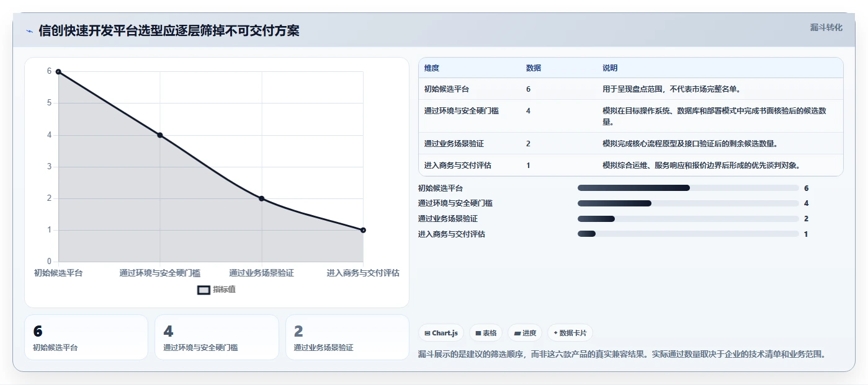
Task: Click the sparkle icon on the 数据卡片 chip
Action: point(555,333)
